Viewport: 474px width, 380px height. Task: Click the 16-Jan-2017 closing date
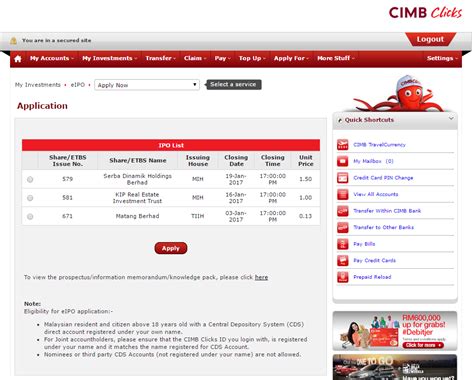tap(236, 198)
